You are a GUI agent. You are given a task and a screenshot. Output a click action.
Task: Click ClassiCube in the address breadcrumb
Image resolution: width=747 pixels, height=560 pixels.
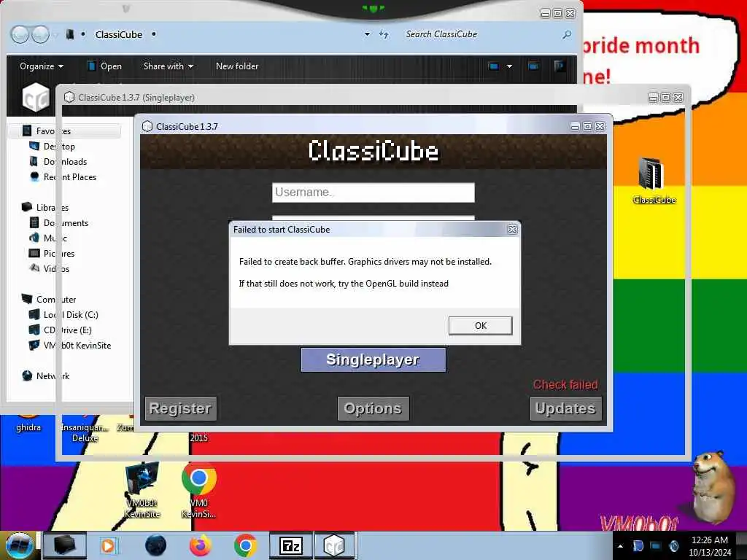pyautogui.click(x=119, y=34)
